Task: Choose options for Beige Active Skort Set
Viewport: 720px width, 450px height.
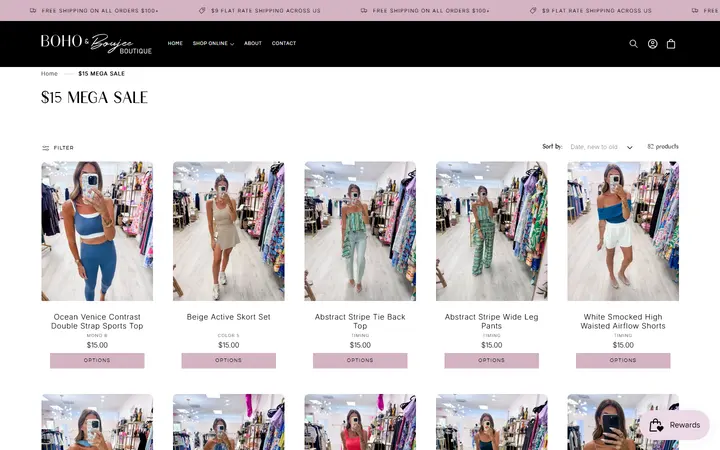Action: point(229,360)
